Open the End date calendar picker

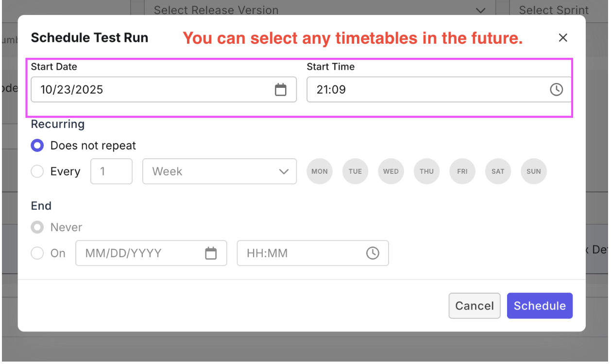coord(211,253)
